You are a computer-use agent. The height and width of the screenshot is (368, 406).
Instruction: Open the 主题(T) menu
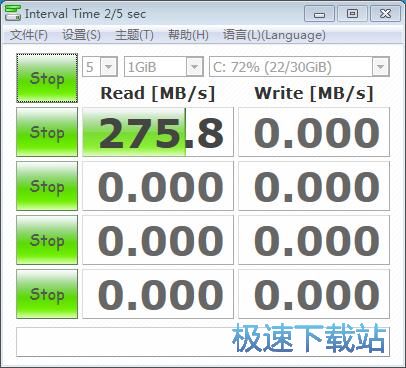134,35
